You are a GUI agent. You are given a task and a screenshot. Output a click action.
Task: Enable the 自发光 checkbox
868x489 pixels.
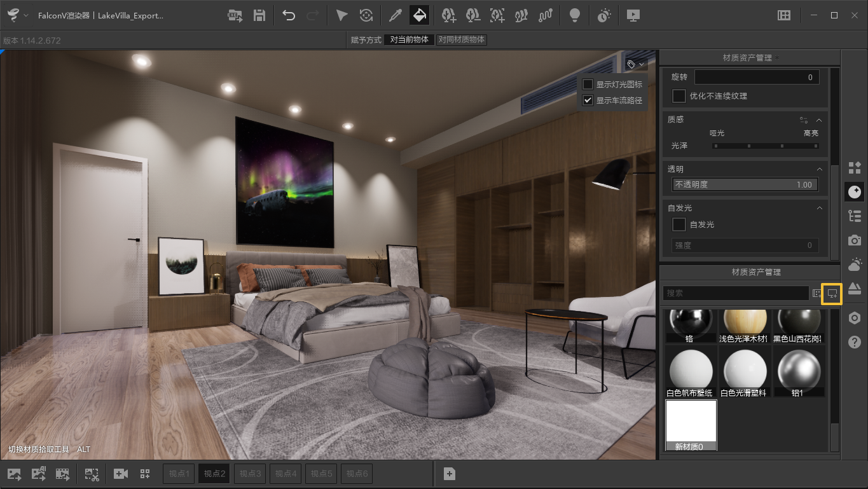(x=679, y=224)
